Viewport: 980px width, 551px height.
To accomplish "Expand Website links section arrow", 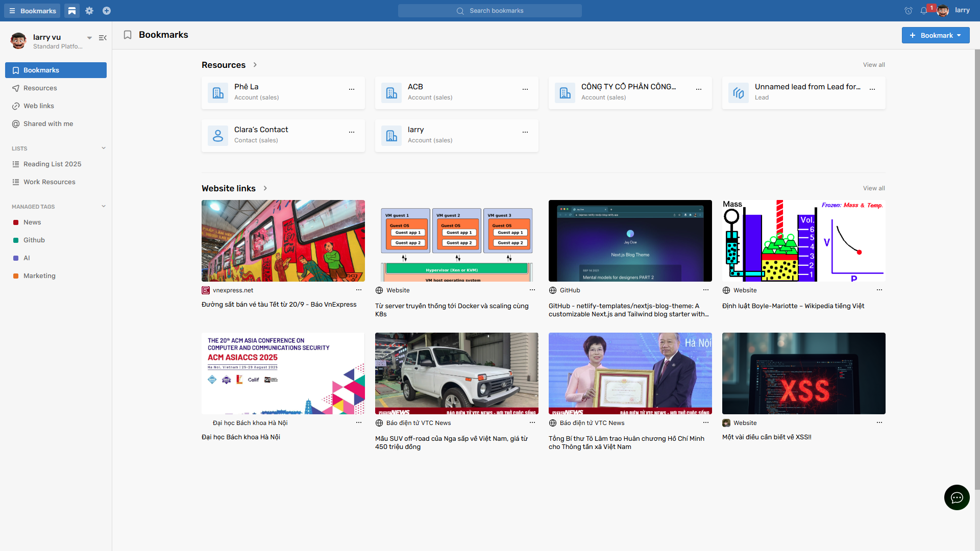I will tap(265, 188).
